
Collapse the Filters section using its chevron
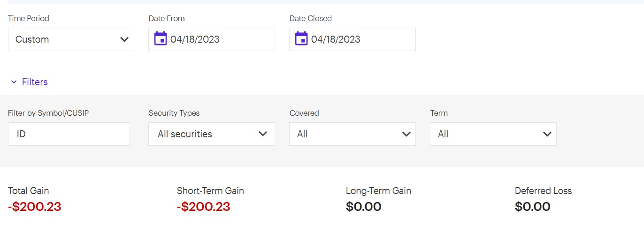point(14,82)
